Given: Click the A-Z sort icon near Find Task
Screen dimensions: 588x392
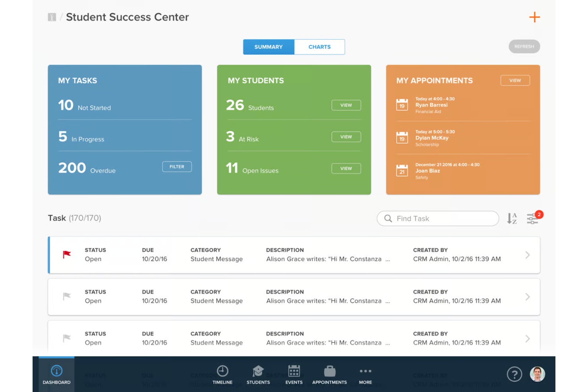Looking at the screenshot, I should [x=512, y=218].
